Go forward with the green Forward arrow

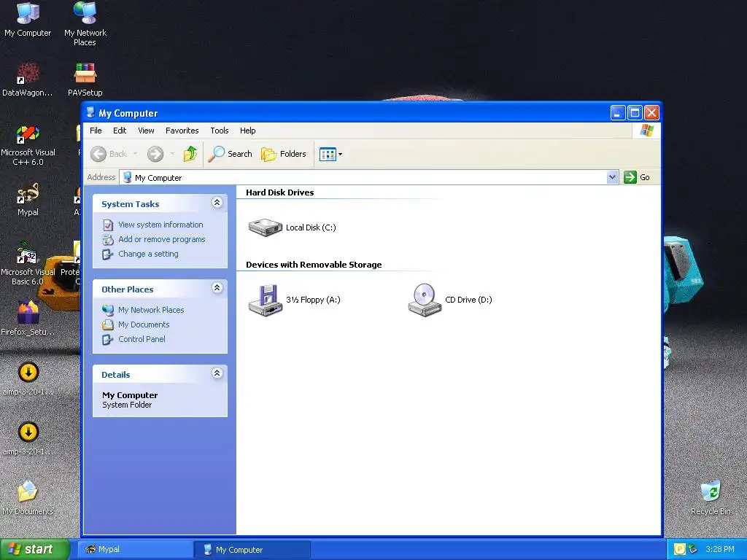(155, 154)
